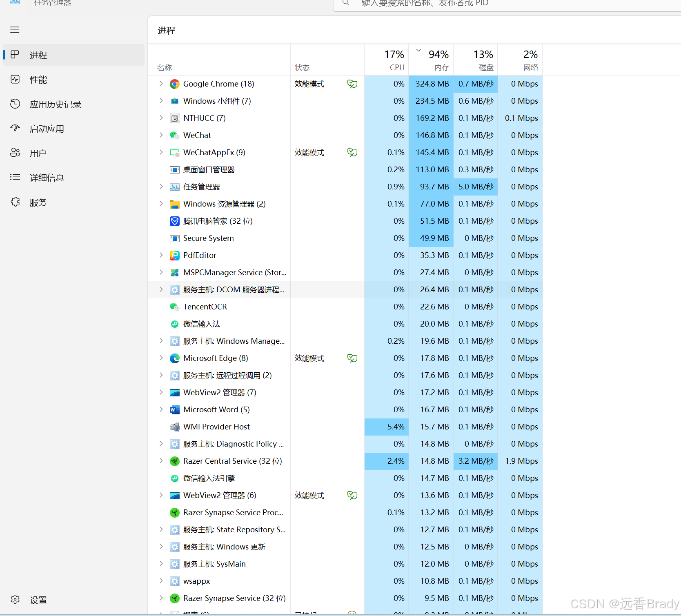The image size is (681, 616).
Task: Click the NTHUCC process icon
Action: [175, 118]
